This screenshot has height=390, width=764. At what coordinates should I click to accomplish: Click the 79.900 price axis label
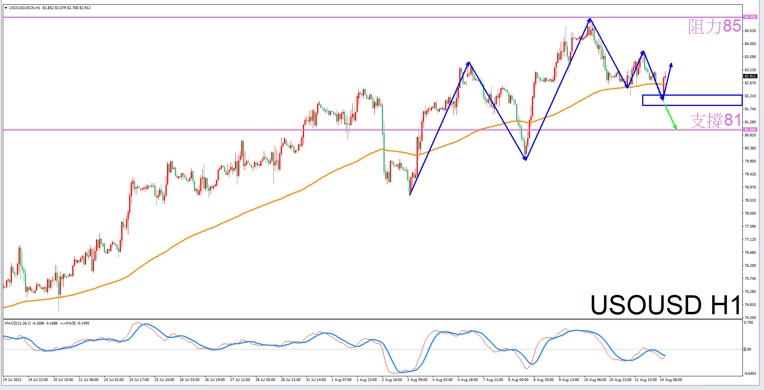click(751, 161)
